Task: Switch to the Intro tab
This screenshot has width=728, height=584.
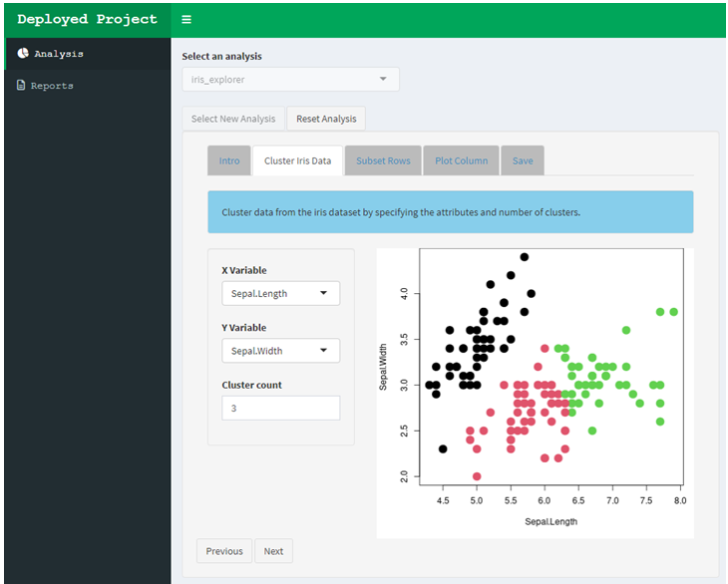Action: pyautogui.click(x=229, y=160)
